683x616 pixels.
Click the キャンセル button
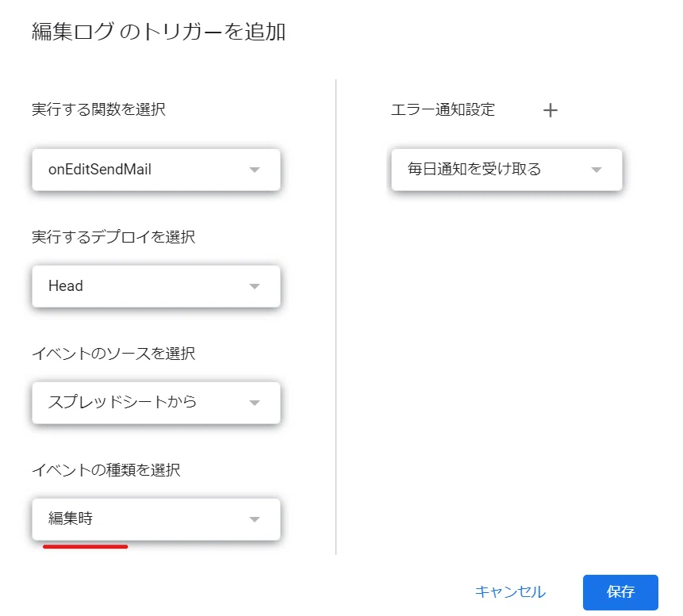click(x=510, y=591)
